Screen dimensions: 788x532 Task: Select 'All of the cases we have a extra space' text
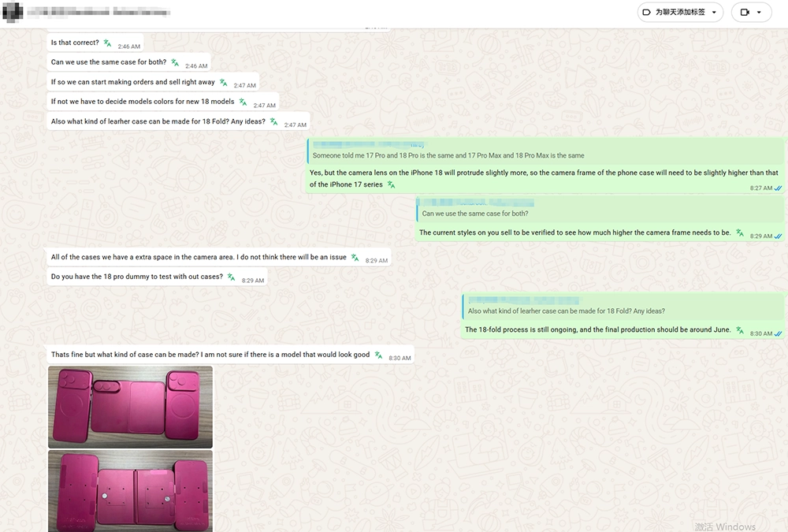tap(199, 257)
